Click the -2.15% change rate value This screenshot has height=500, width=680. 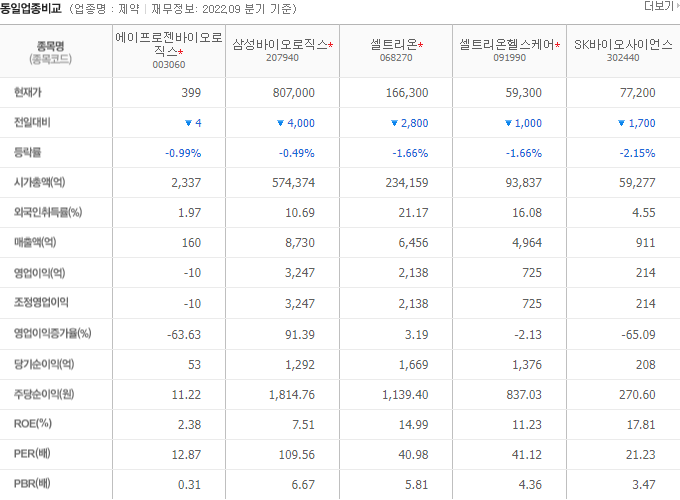point(638,153)
